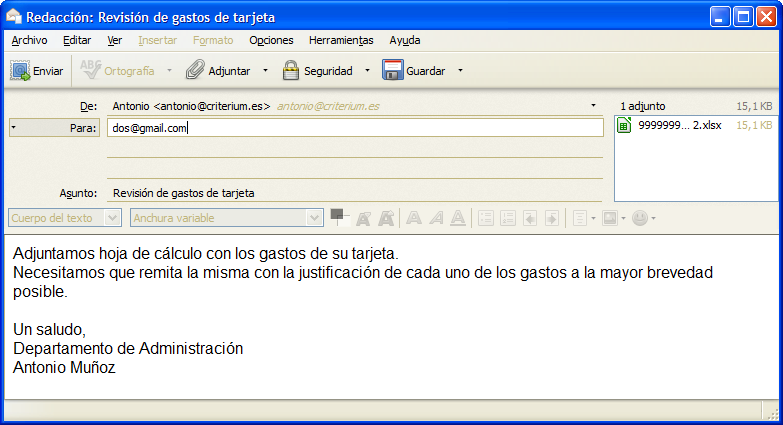The image size is (783, 425).
Task: Click the Asunto subject field
Action: pos(355,193)
